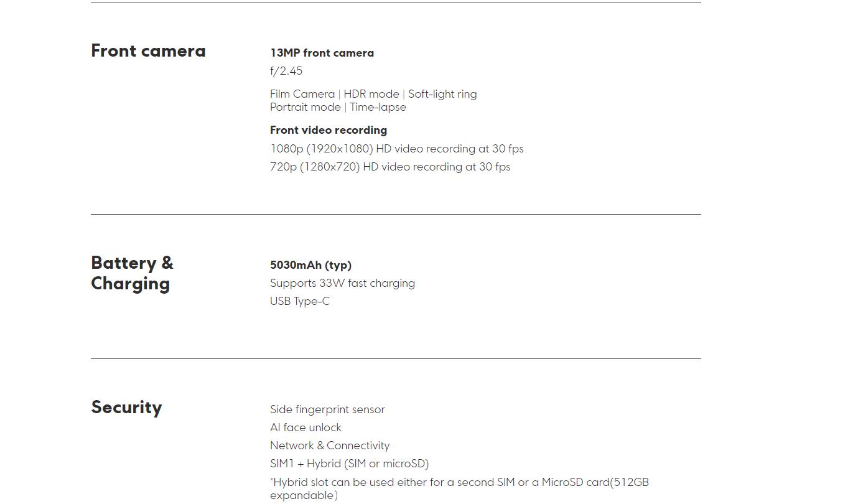Click the 720p video recording line
Screen dimensions: 858x504
pos(390,167)
